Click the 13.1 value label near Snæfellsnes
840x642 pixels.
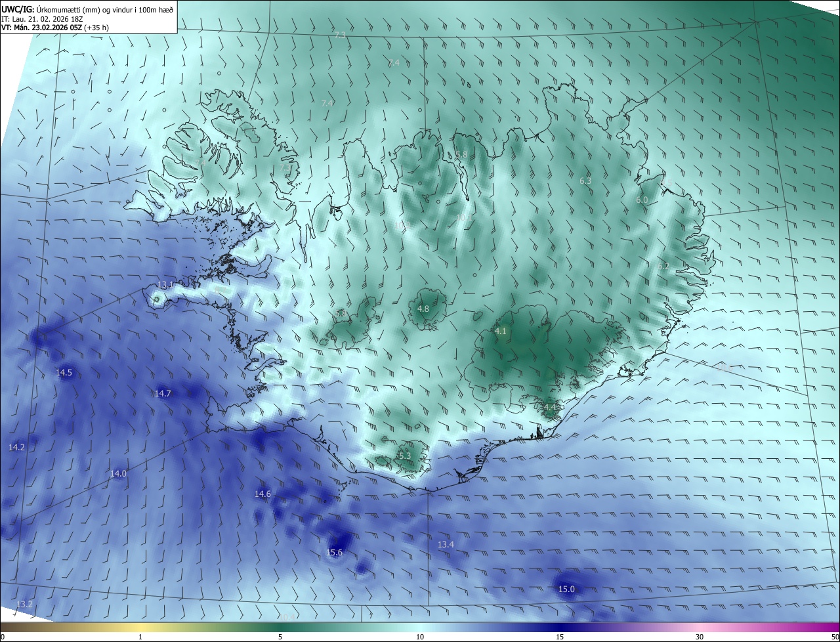pos(165,285)
